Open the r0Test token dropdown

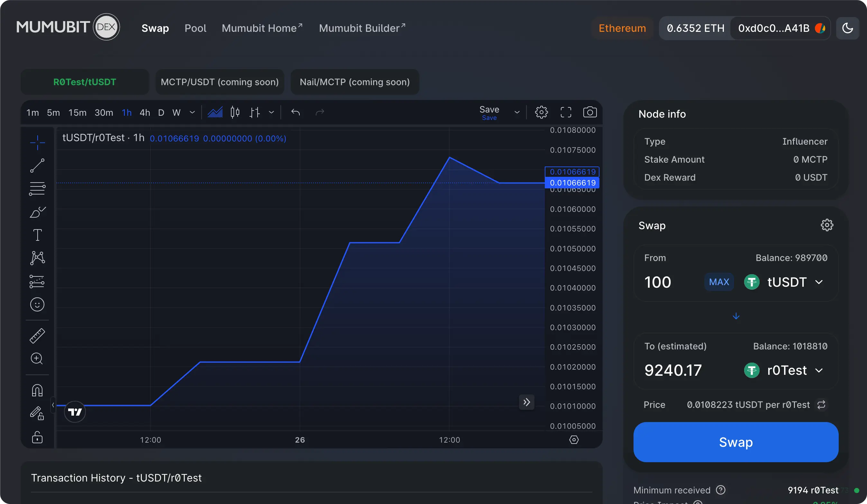pyautogui.click(x=784, y=371)
